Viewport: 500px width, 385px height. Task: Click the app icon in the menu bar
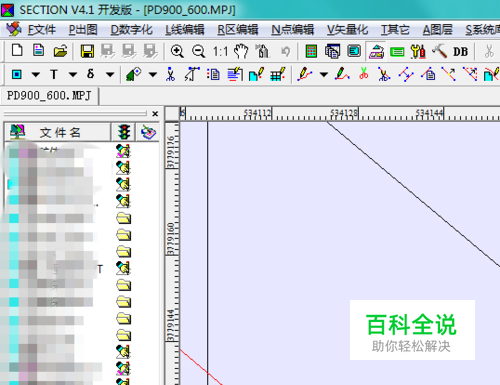14,29
